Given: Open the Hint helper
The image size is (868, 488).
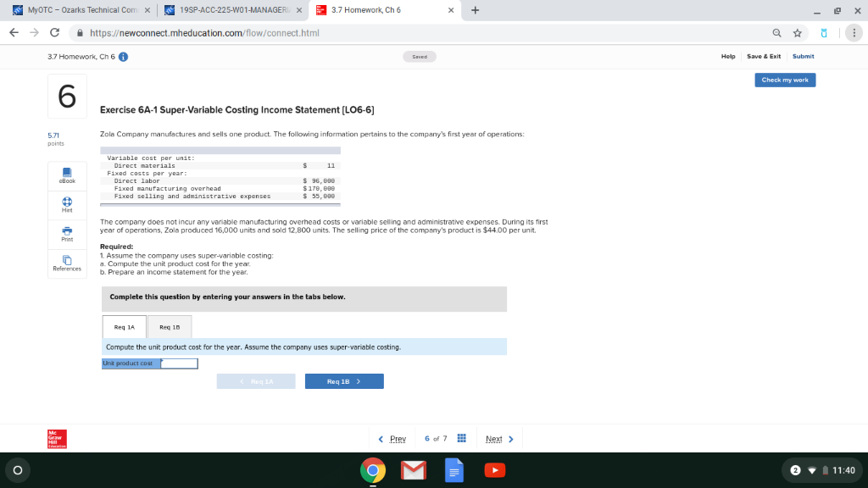Looking at the screenshot, I should click(x=67, y=205).
